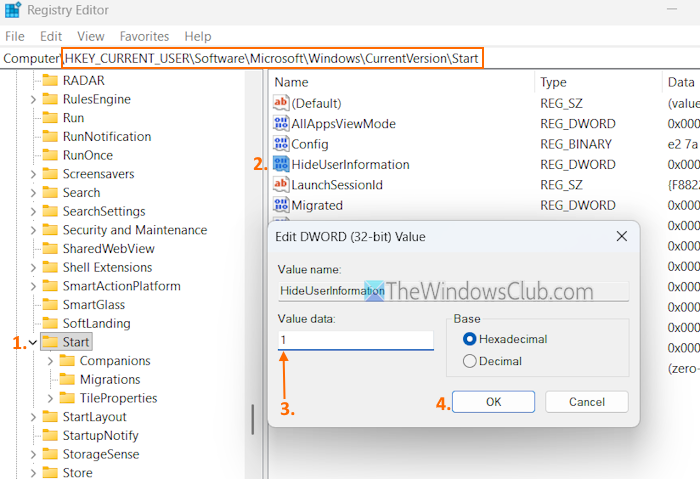Screen dimensions: 700x479
Task: Open the Edit menu
Action: pos(51,36)
